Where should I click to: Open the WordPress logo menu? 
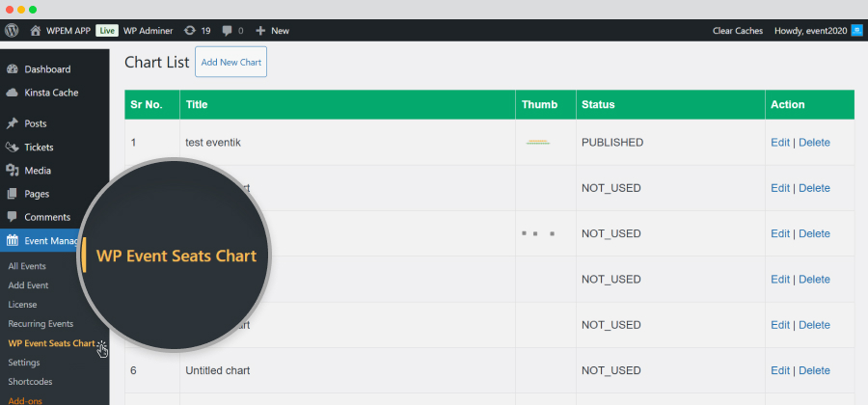(x=11, y=31)
